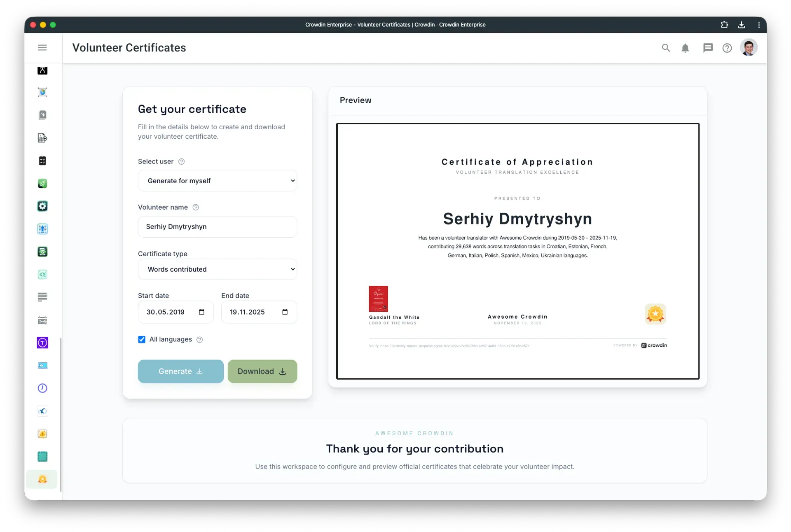Open the clock sidebar icon

pos(42,388)
